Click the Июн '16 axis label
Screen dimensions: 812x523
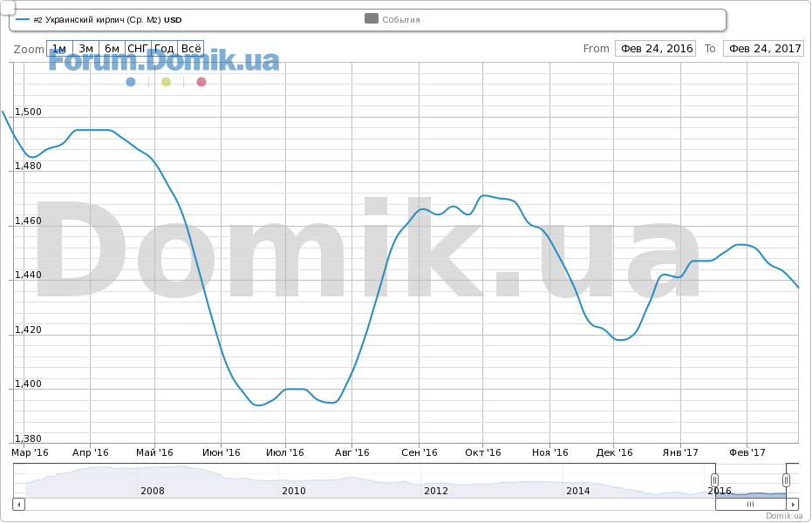(222, 452)
